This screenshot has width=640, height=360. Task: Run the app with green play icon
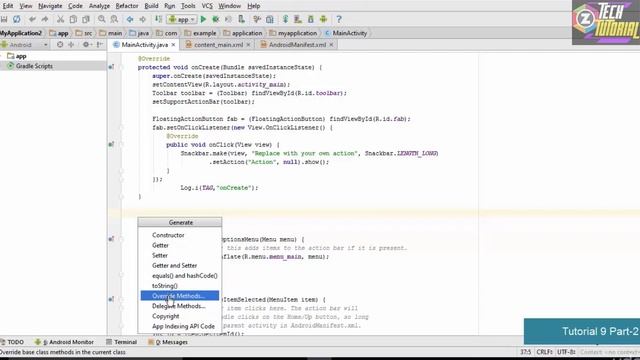pyautogui.click(x=203, y=19)
